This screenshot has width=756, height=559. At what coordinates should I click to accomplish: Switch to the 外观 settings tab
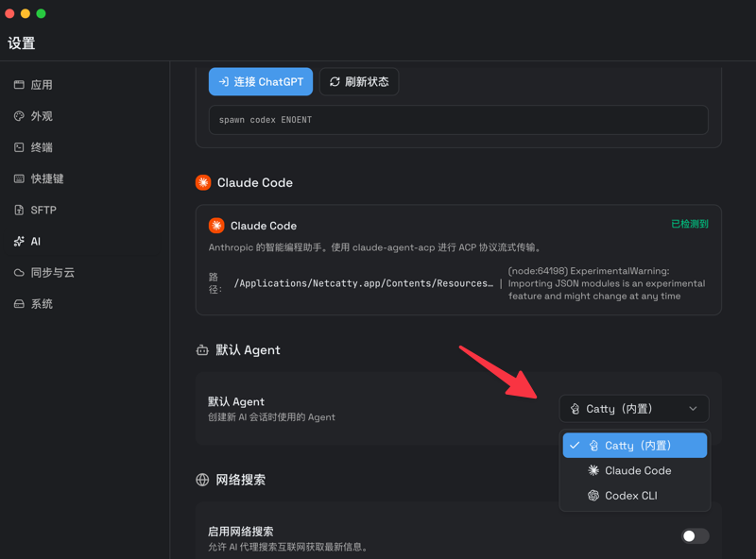coord(41,116)
